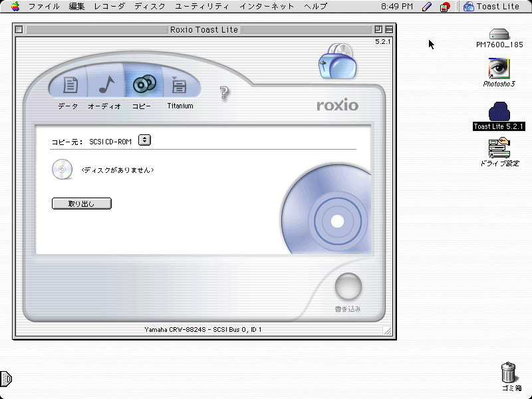The height and width of the screenshot is (399, 532).
Task: Click the large blue CD graphic
Action: tap(326, 209)
